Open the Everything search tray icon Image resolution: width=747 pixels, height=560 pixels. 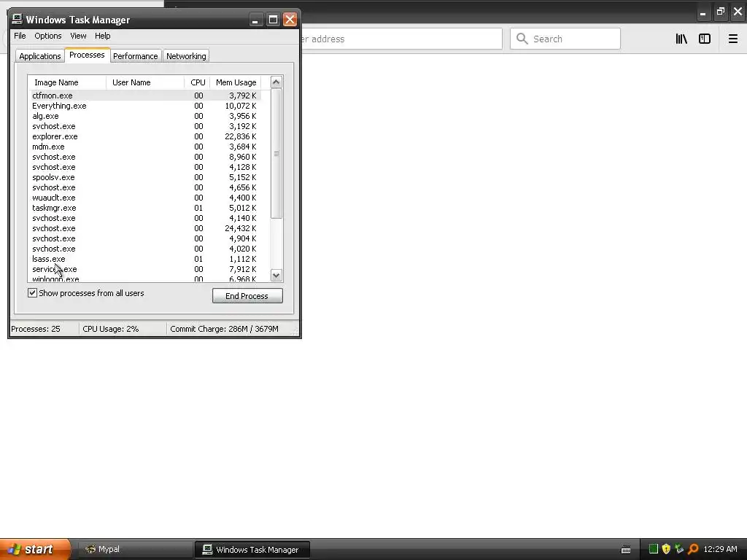693,549
